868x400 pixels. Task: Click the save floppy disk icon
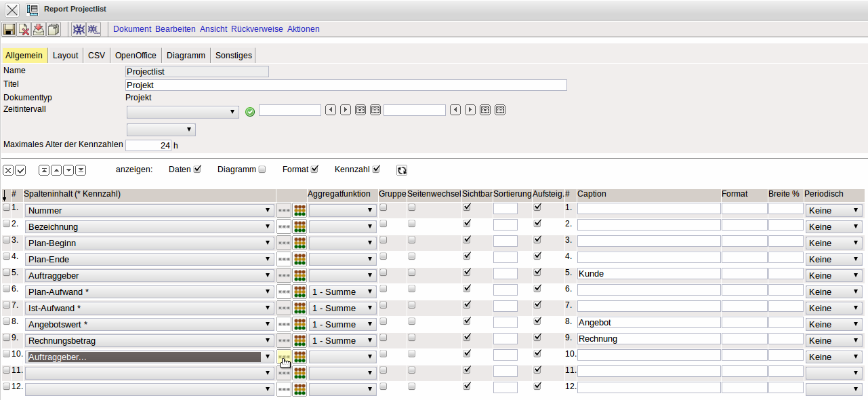pyautogui.click(x=9, y=29)
